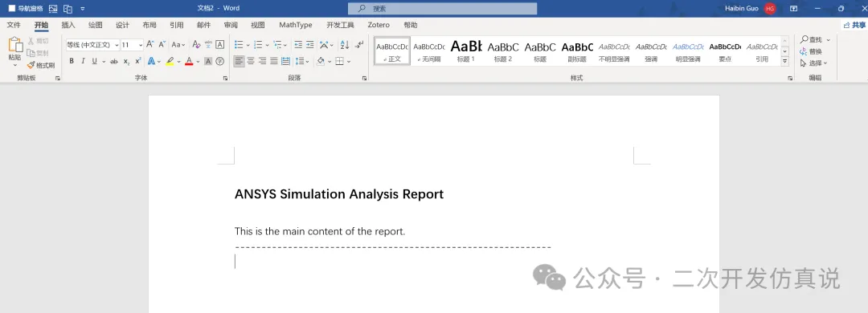Open the font color dropdown arrow
Screen dimensions: 868x313
click(x=199, y=61)
